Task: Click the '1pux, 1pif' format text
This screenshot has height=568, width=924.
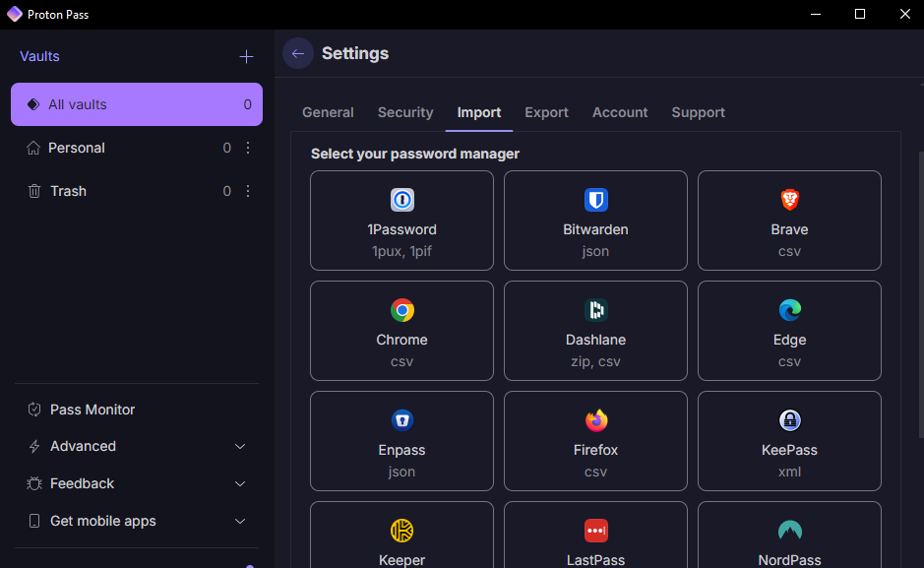Action: pyautogui.click(x=401, y=252)
